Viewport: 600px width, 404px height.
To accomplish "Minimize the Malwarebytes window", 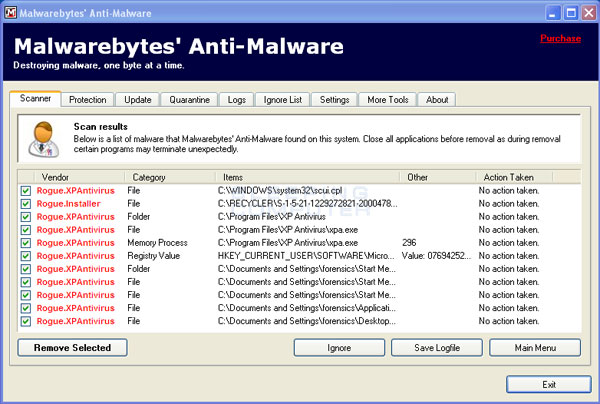I will pyautogui.click(x=552, y=13).
